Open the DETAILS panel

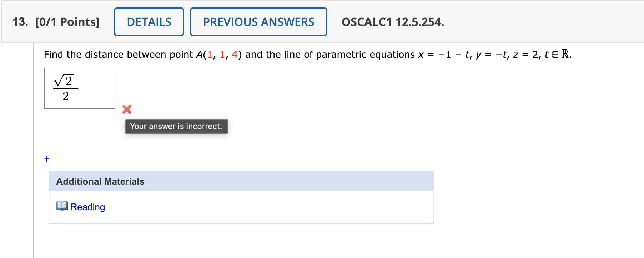pyautogui.click(x=149, y=22)
